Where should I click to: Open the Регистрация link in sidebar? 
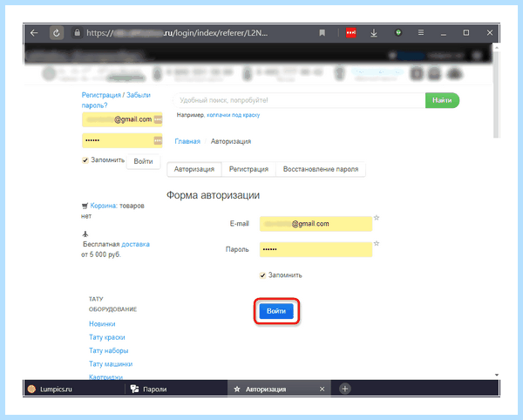click(101, 95)
